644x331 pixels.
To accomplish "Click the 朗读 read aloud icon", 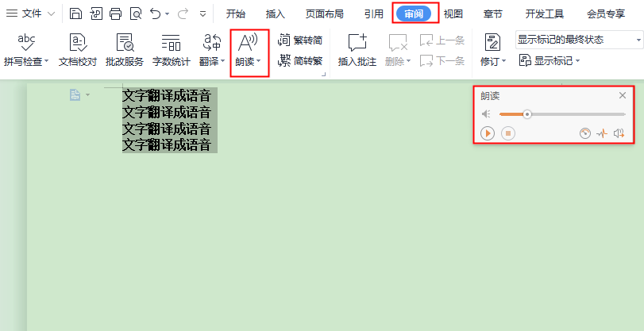I will (x=248, y=42).
